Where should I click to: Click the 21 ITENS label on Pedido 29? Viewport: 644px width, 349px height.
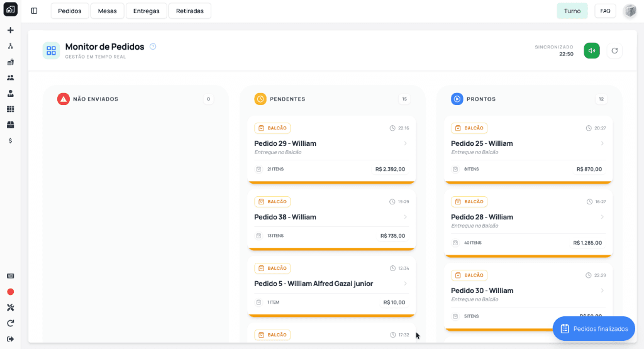[x=275, y=169]
